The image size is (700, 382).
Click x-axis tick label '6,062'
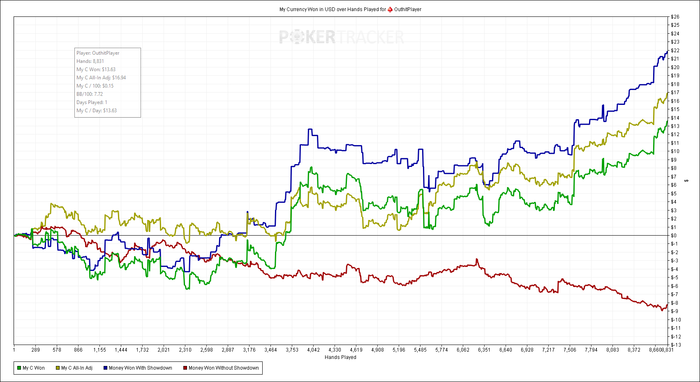(x=463, y=351)
